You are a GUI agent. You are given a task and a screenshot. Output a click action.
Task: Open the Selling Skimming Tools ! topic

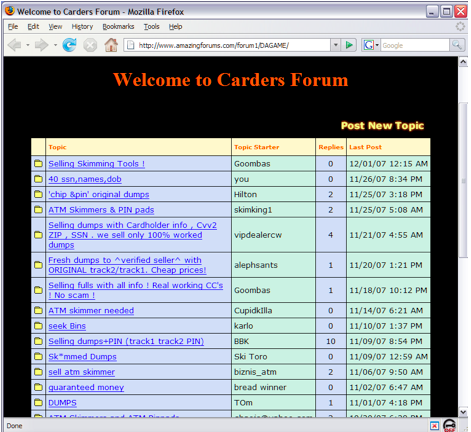(x=97, y=164)
